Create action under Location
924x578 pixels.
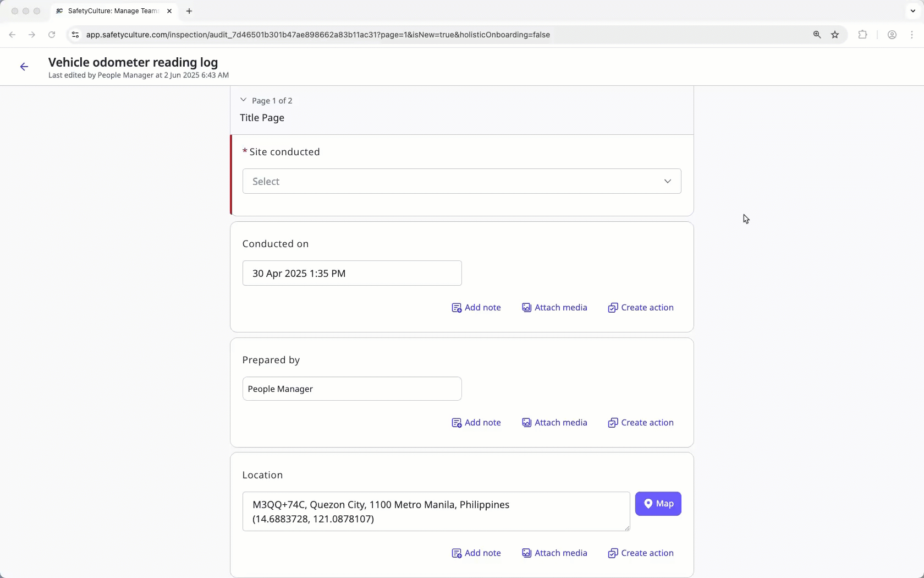641,553
